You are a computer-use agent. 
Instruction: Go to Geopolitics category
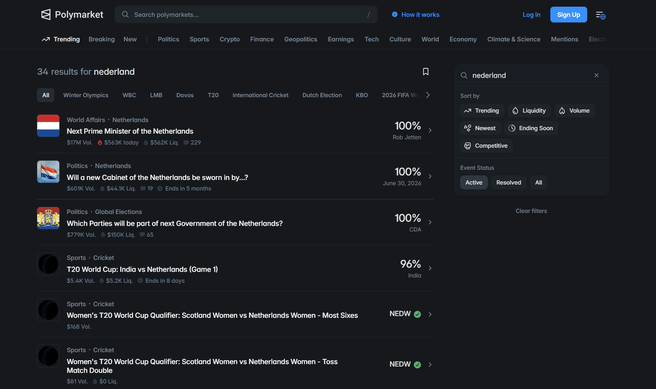pyautogui.click(x=300, y=39)
